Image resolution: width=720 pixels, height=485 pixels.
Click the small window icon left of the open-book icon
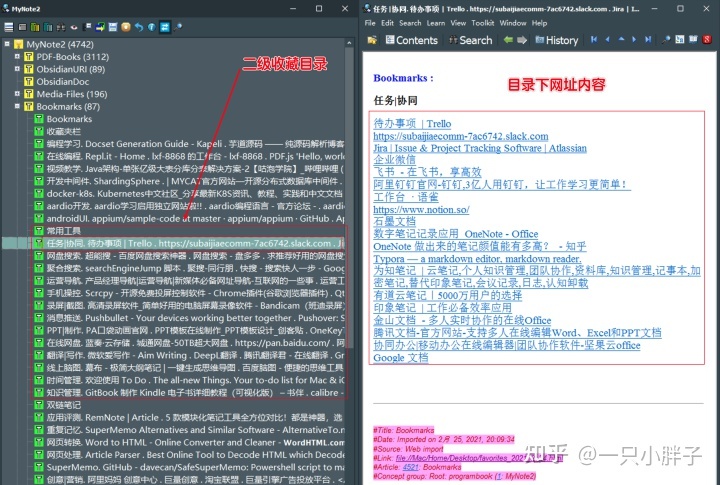(680, 40)
